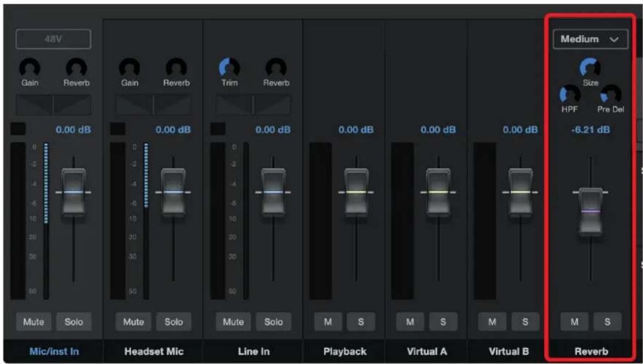Click the Reverb -6.21 dB value
The width and height of the screenshot is (643, 364).
590,130
